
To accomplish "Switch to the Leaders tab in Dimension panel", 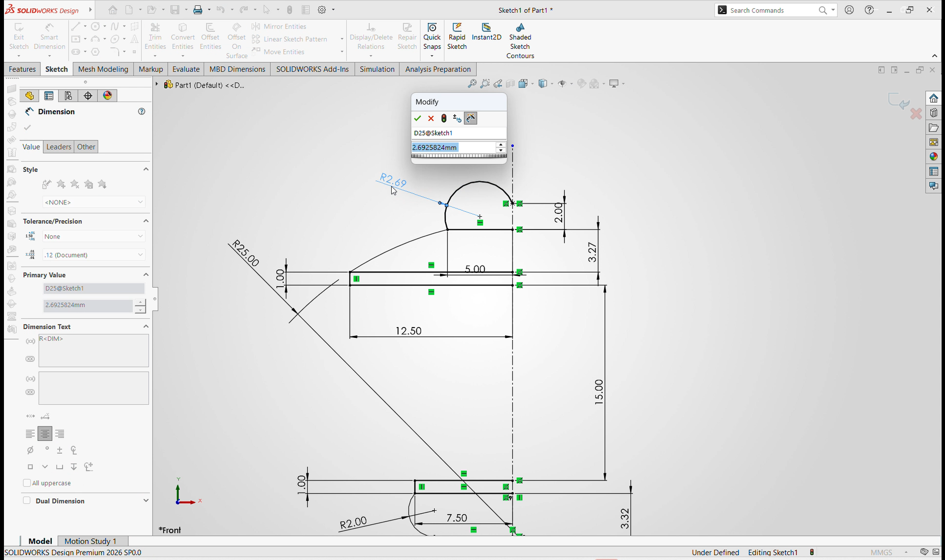I will [x=59, y=147].
